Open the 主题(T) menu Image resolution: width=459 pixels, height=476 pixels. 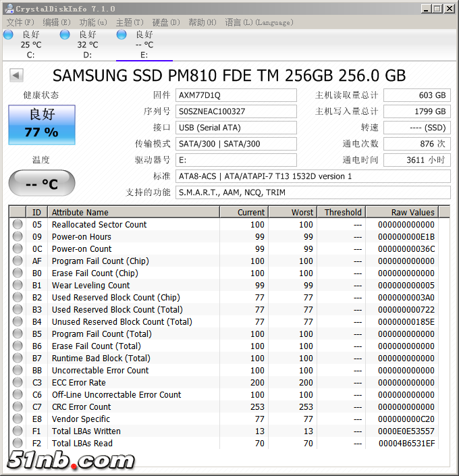[x=130, y=22]
